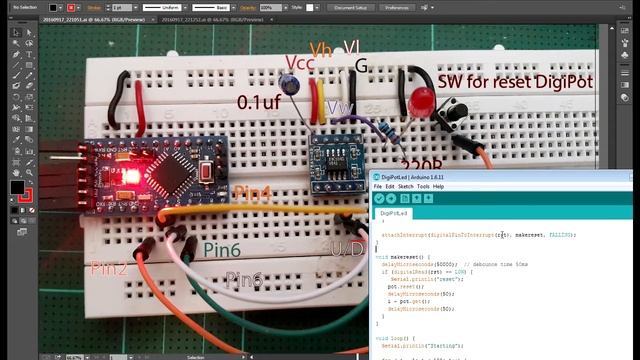Select the Direct Selection tool
640x360 pixels.
point(29,33)
